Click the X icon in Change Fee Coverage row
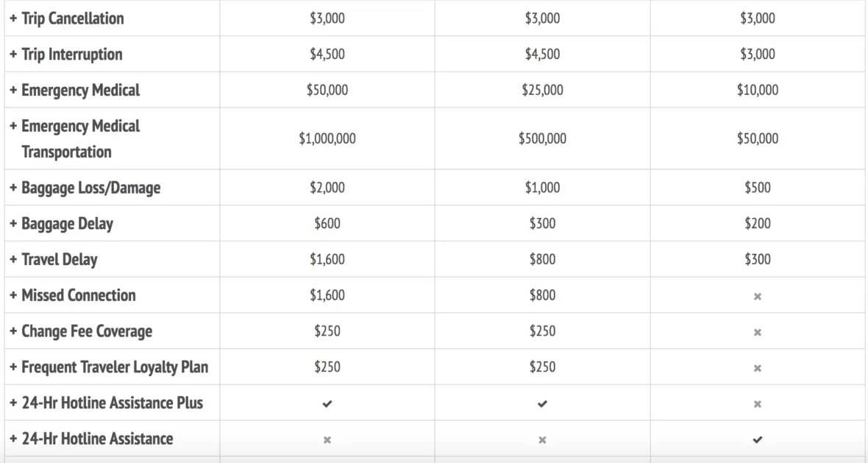The height and width of the screenshot is (463, 868). [x=757, y=332]
